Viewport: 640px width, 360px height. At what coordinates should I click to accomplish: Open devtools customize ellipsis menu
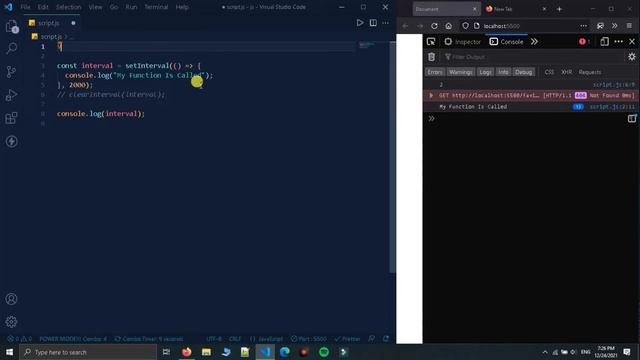click(619, 42)
